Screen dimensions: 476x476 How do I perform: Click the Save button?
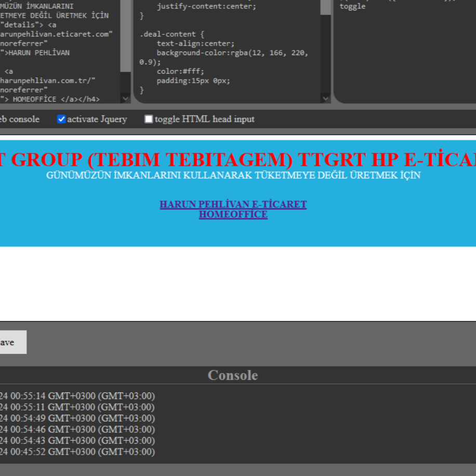tap(12, 342)
